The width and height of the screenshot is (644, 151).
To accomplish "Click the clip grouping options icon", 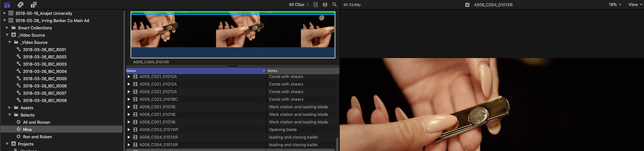I will pyautogui.click(x=316, y=5).
